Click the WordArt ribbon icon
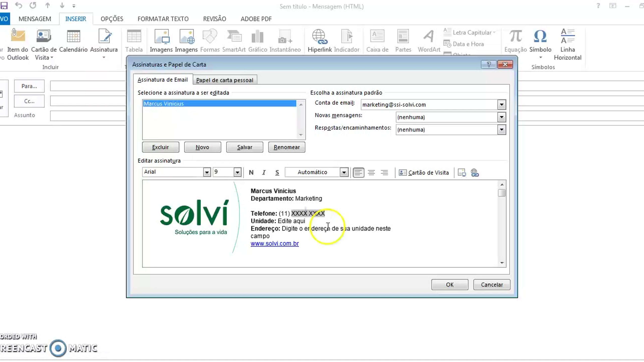The width and height of the screenshot is (644, 362). coord(429,41)
